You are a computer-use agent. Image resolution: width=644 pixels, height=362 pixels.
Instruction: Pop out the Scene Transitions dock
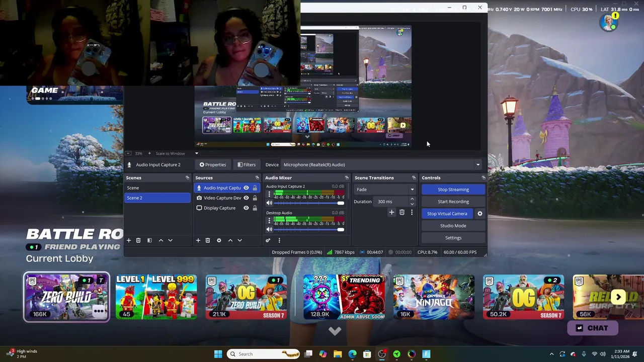coord(414,177)
